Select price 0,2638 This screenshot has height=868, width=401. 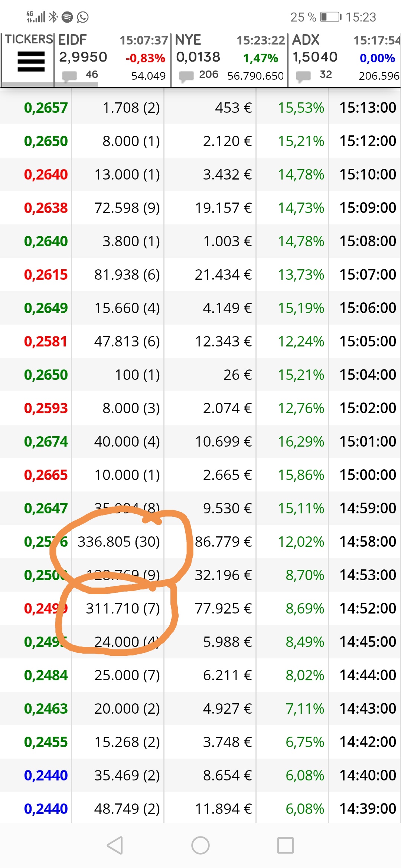[x=46, y=208]
